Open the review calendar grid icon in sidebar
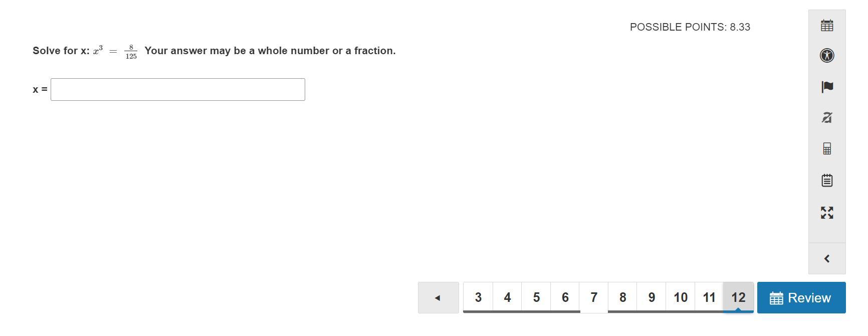 827,25
